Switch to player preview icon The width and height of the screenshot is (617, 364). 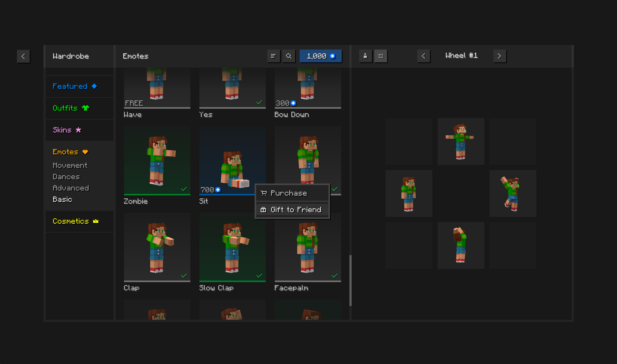click(x=365, y=56)
